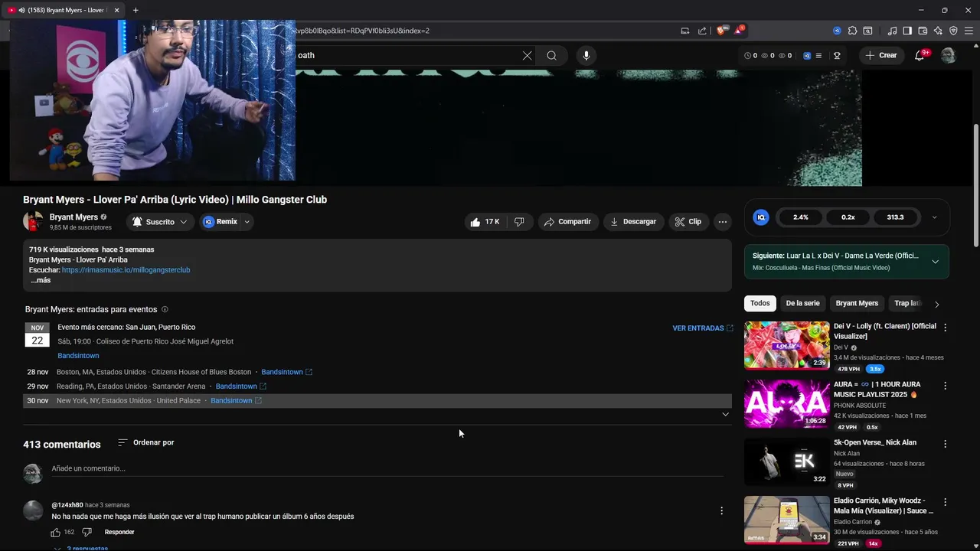This screenshot has width=980, height=551.
Task: Click the vidIQ logo in stats panel
Action: tap(761, 217)
